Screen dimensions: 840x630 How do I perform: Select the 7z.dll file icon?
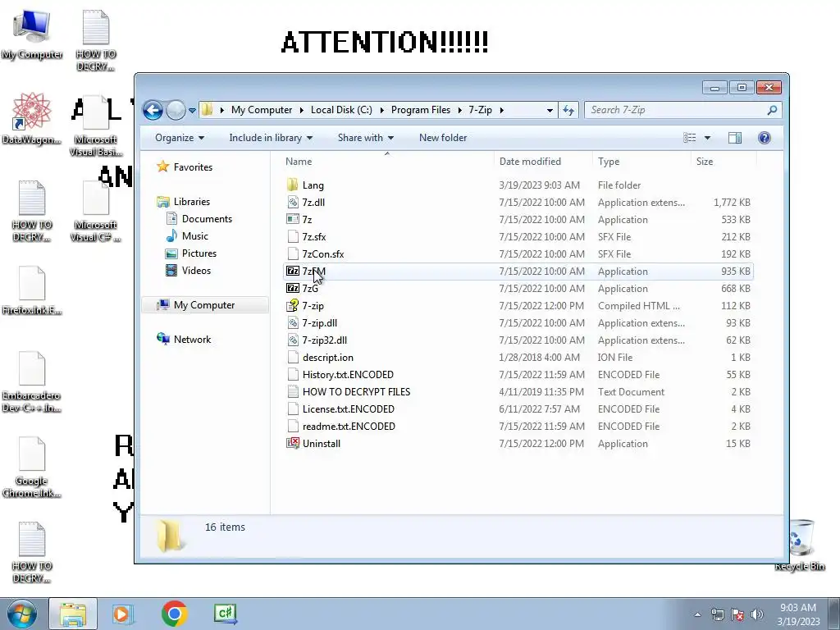pos(293,203)
